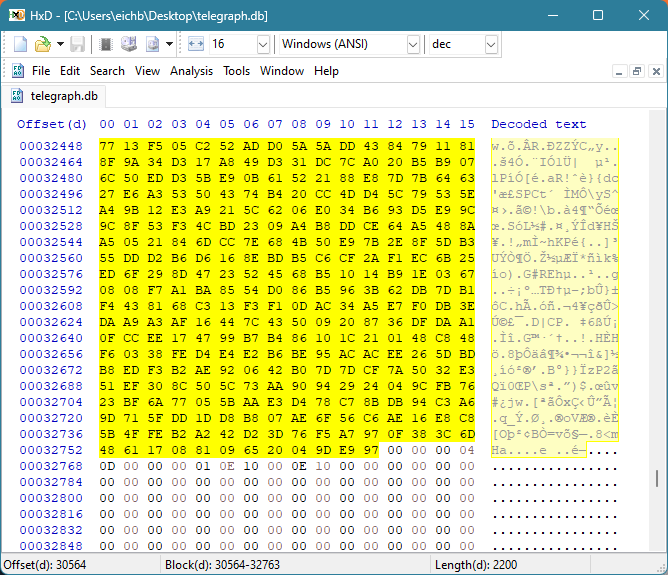Click offset row 00032608
This screenshot has width=668, height=575.
pyautogui.click(x=51, y=306)
